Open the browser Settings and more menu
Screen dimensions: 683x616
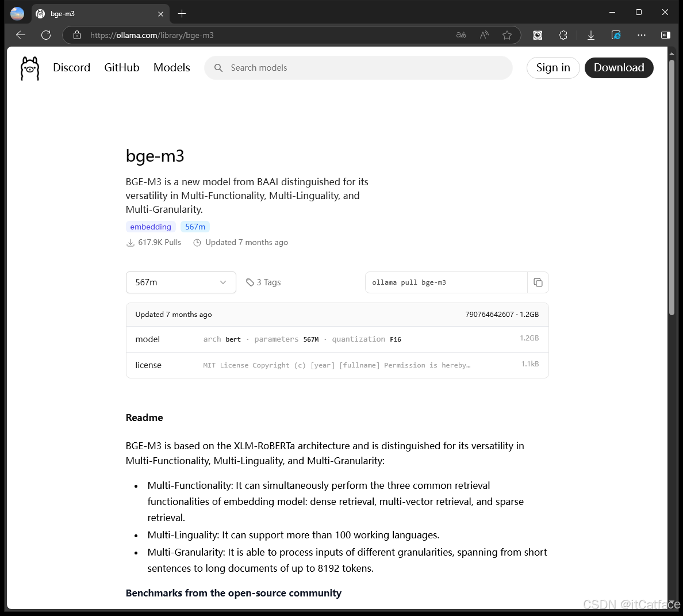pos(641,35)
